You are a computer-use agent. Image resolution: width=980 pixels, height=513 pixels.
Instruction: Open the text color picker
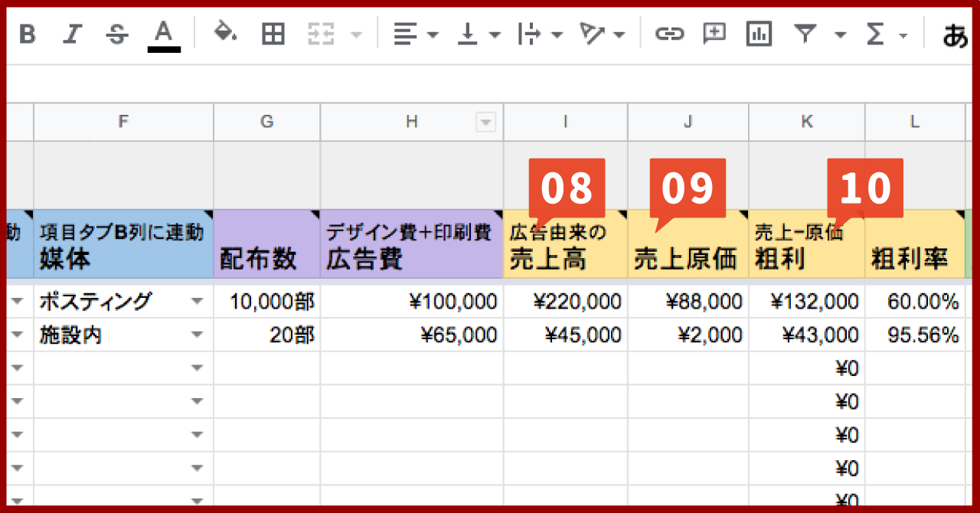163,34
